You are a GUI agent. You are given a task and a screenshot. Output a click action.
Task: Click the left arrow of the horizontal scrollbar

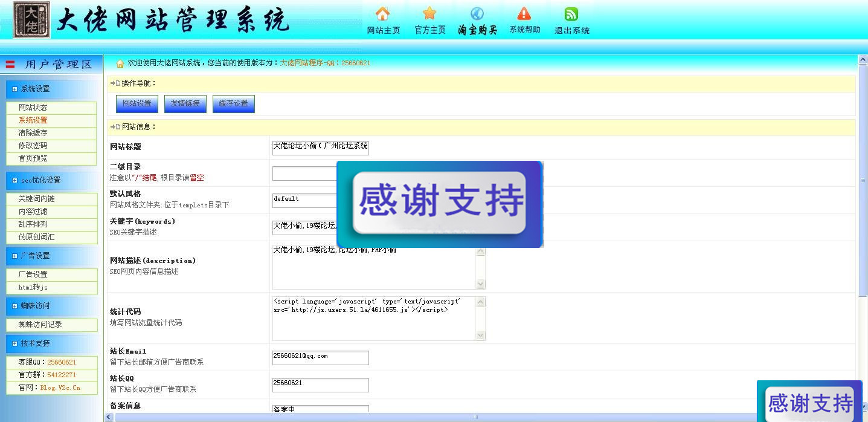click(x=109, y=417)
